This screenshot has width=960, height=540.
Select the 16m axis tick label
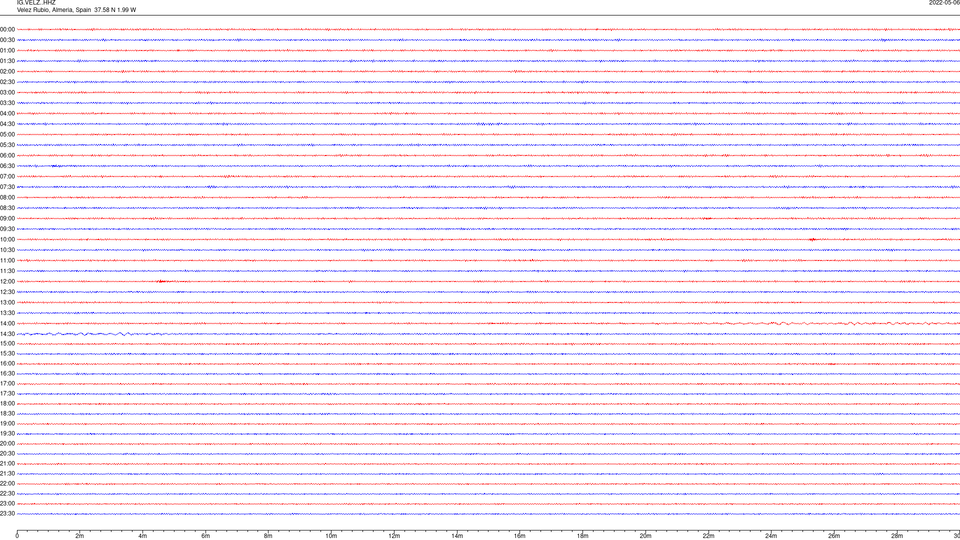[520, 536]
